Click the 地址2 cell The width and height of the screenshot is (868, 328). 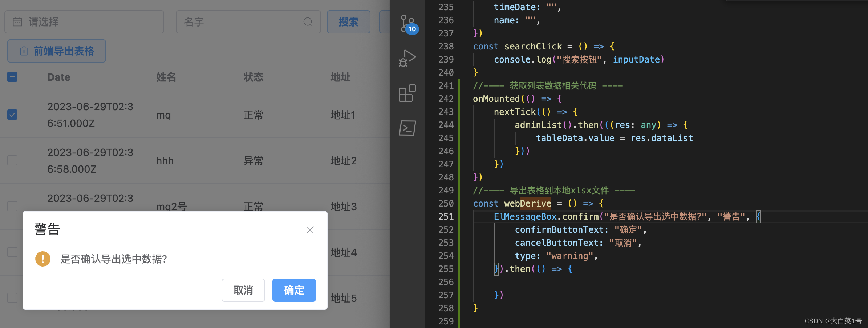click(344, 161)
